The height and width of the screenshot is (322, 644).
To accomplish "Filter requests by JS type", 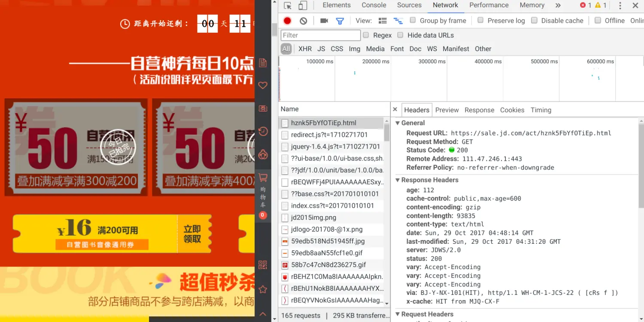I will point(321,49).
